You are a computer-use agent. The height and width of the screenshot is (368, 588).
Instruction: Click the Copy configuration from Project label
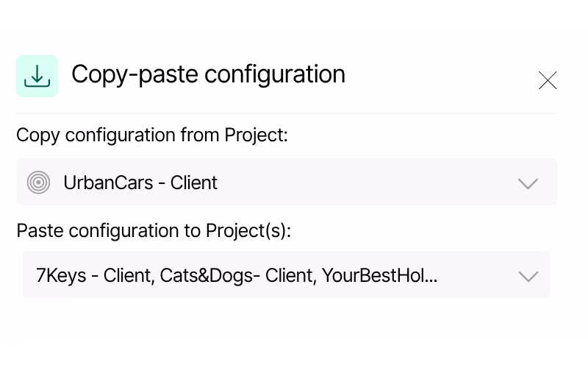point(152,135)
